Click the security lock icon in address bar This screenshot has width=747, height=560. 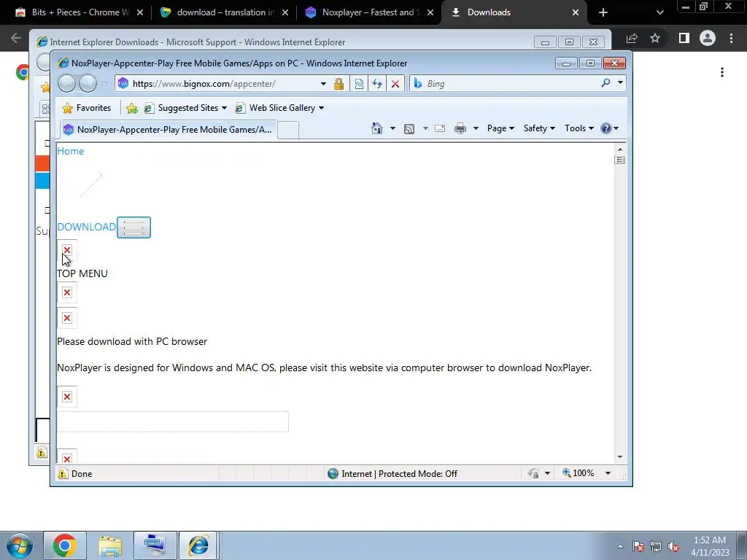[x=338, y=84]
